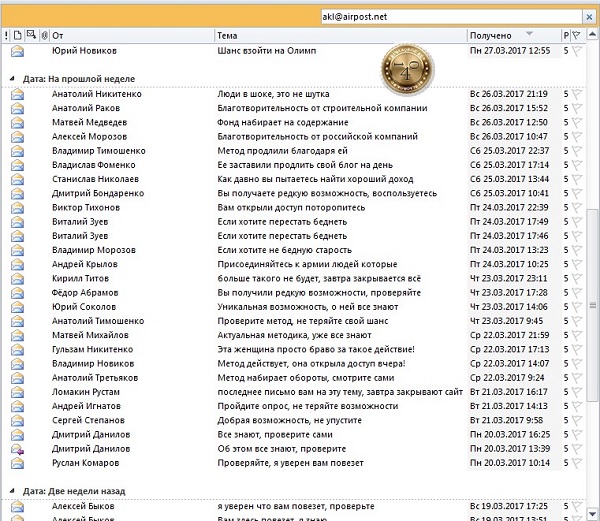
Task: Flag the Кирилл Титов message
Action: [x=577, y=278]
